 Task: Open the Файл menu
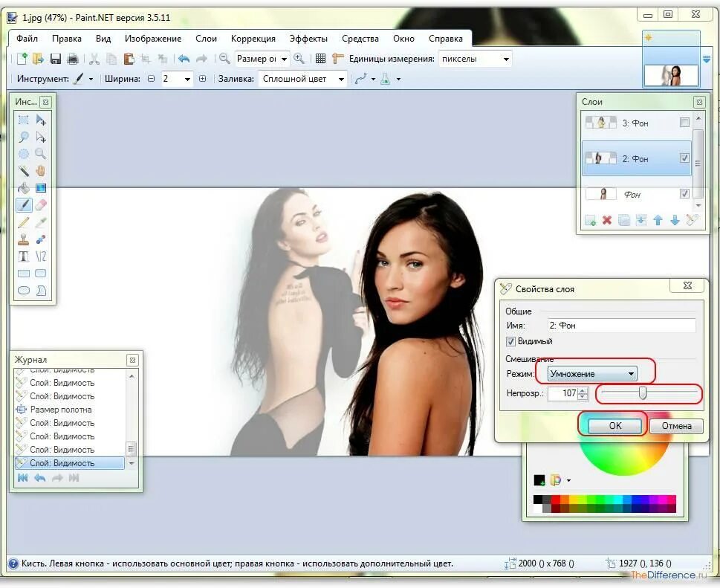click(x=27, y=39)
